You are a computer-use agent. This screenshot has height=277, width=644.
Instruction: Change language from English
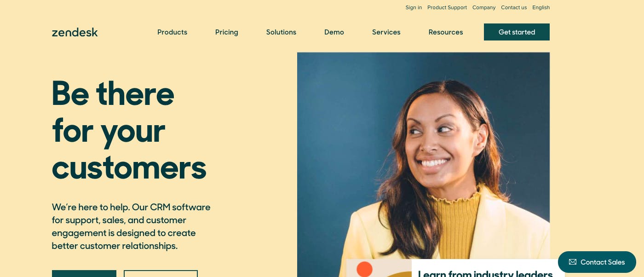541,7
